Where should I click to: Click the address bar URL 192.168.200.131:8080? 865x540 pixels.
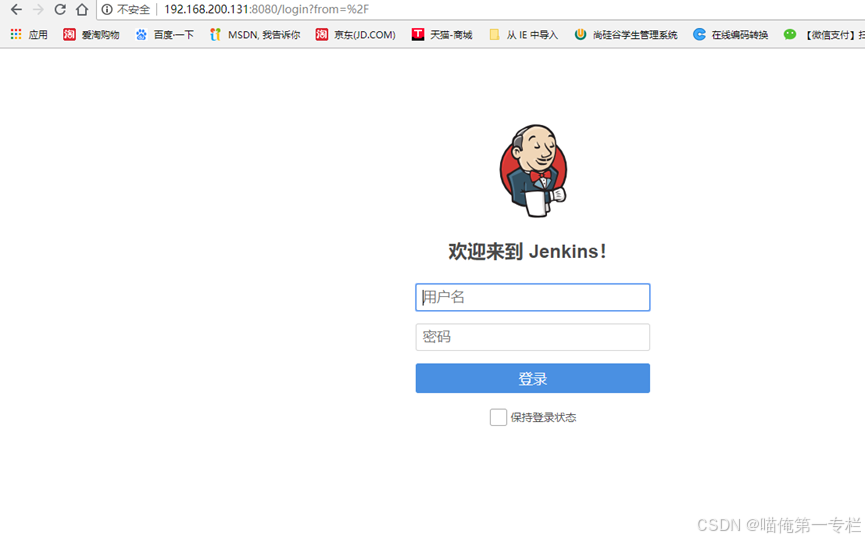(266, 9)
